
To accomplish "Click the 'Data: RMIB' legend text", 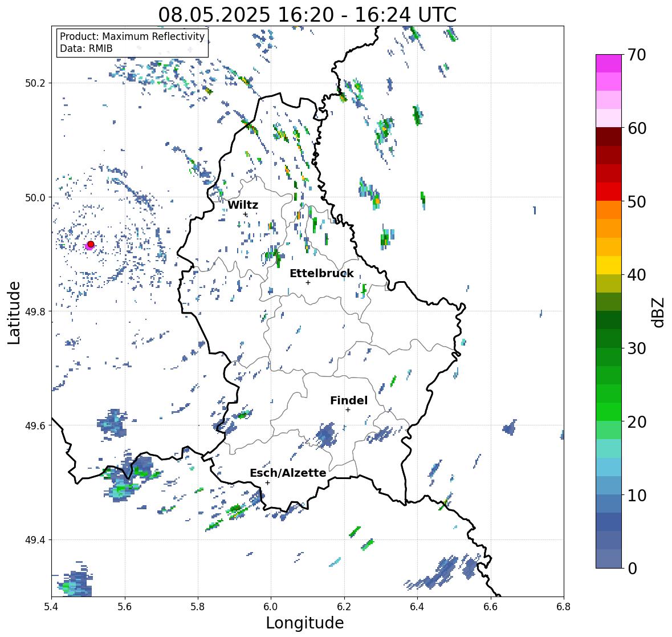I will 86,48.
